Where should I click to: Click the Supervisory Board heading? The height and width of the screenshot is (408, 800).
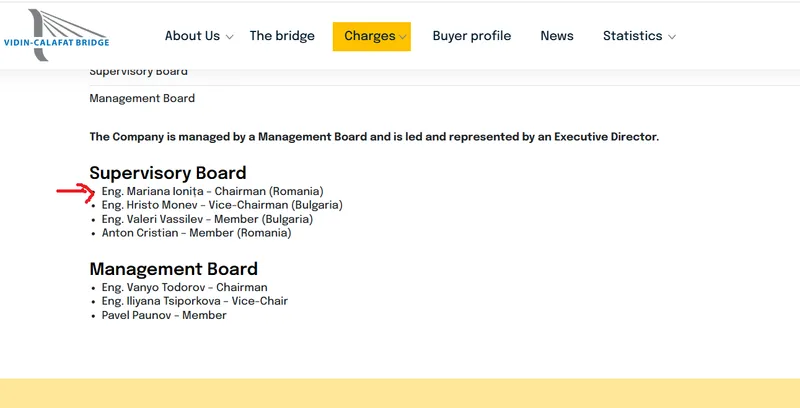click(168, 173)
